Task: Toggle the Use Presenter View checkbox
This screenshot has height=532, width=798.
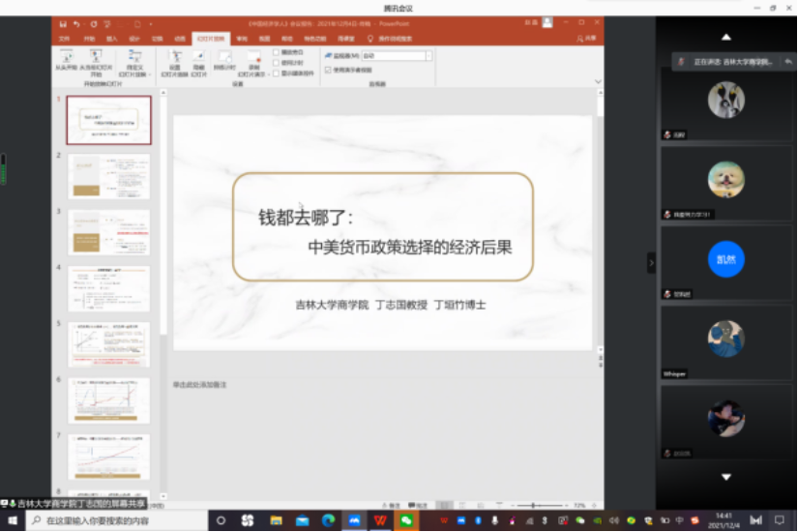Action: coord(328,70)
